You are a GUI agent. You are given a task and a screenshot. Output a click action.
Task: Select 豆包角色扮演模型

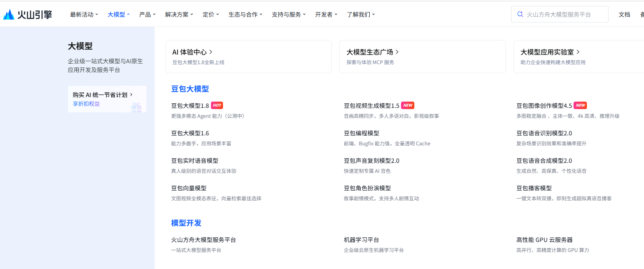click(367, 188)
